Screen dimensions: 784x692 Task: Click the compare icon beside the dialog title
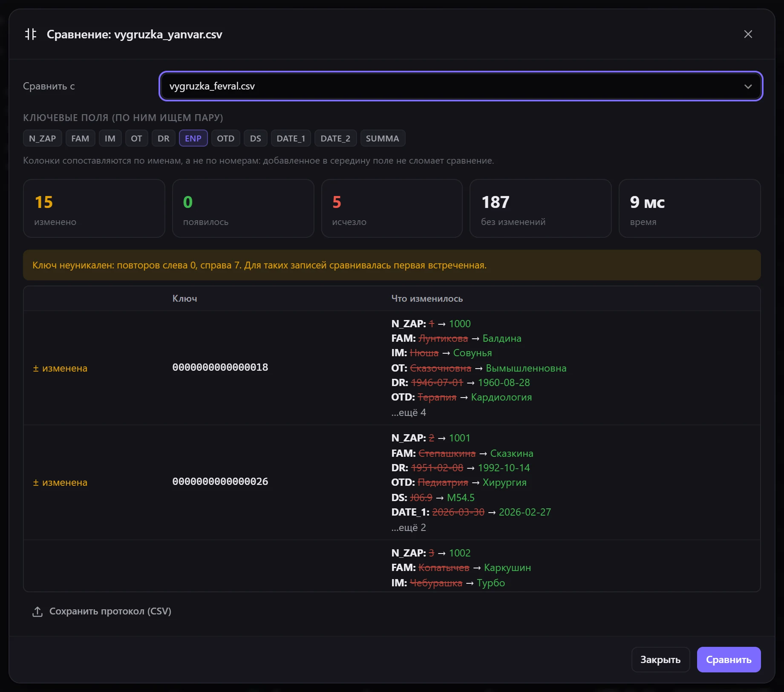click(31, 34)
